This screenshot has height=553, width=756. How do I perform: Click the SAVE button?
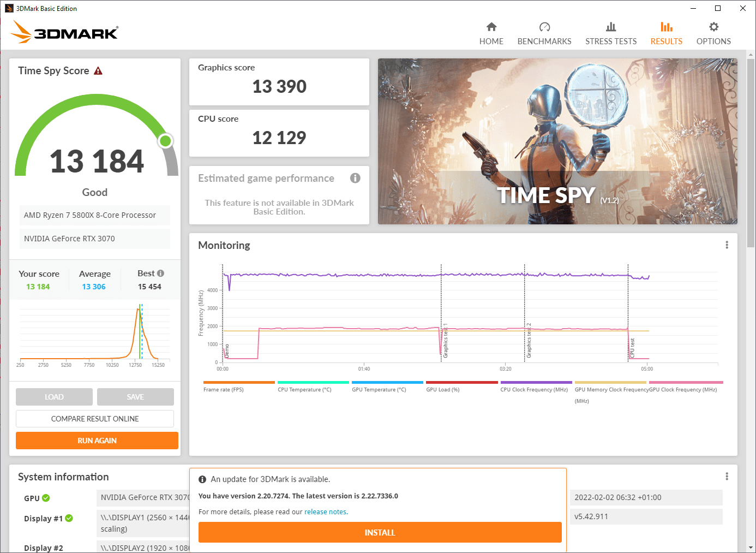tap(135, 397)
